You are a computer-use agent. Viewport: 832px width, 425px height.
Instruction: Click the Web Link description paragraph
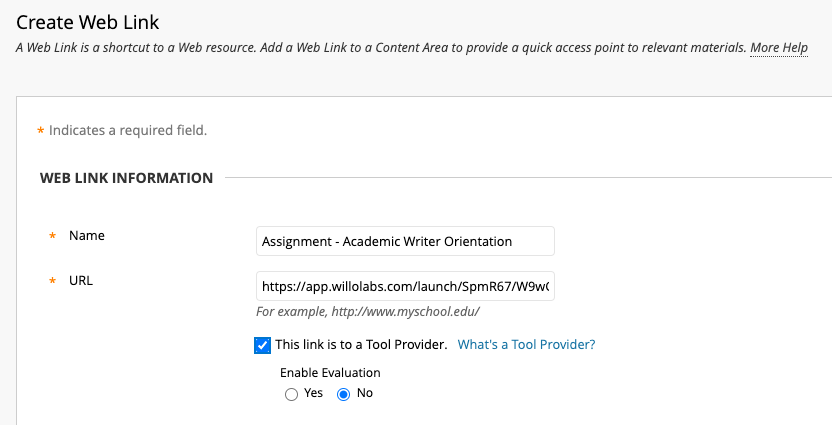point(381,48)
